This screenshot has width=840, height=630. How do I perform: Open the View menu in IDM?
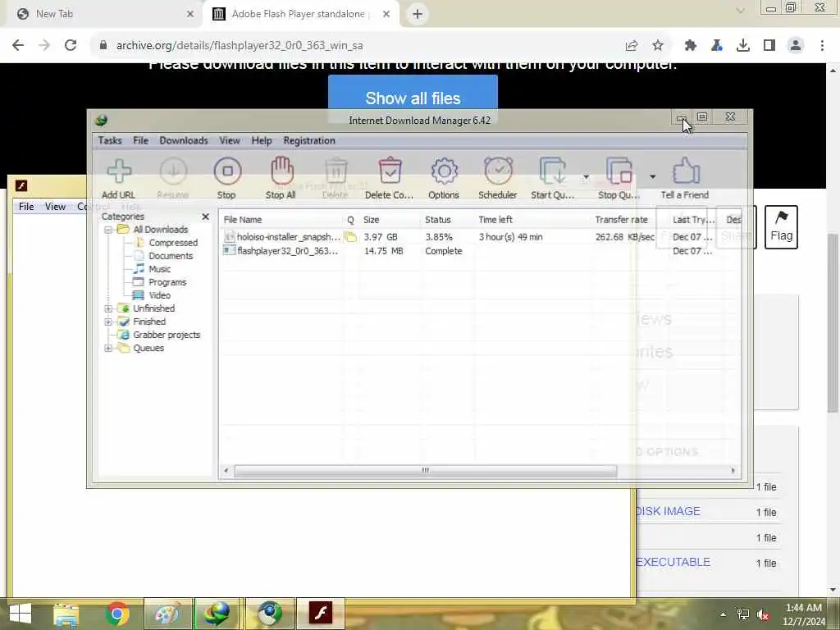click(x=230, y=140)
